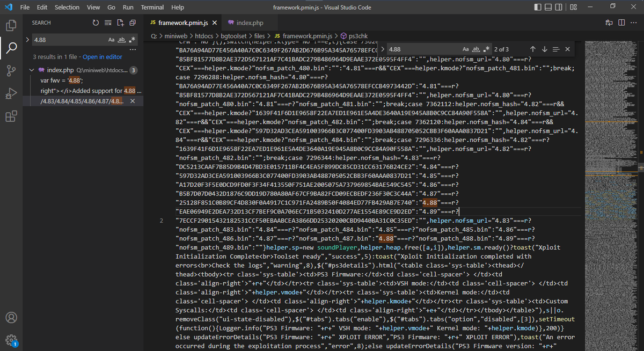This screenshot has width=644, height=351.
Task: Open the Accounts menu
Action: [11, 317]
